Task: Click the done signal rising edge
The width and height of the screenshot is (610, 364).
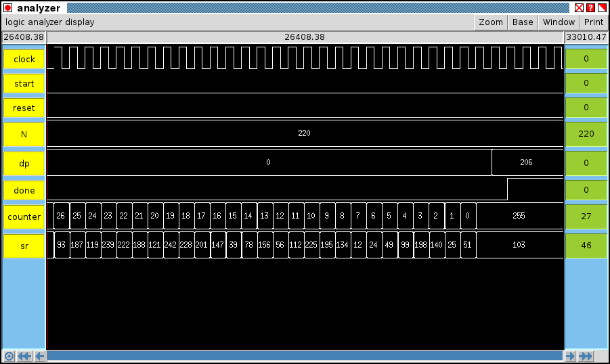Action: click(x=507, y=189)
